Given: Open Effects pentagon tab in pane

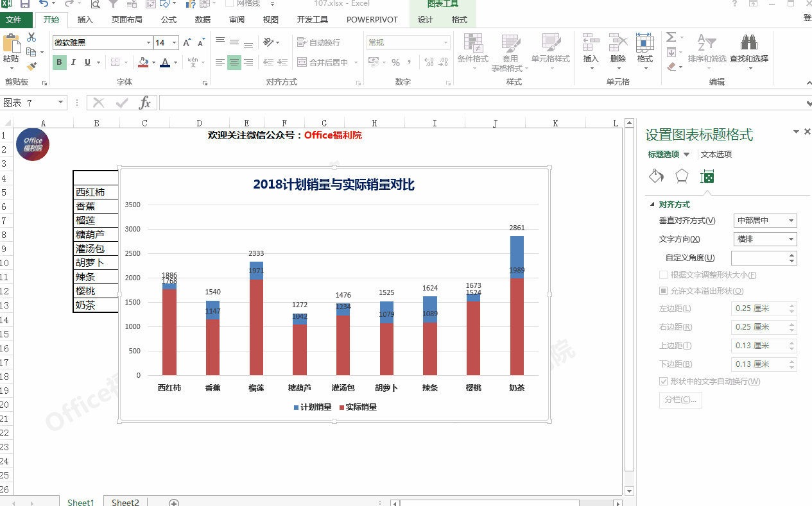Looking at the screenshot, I should 682,176.
